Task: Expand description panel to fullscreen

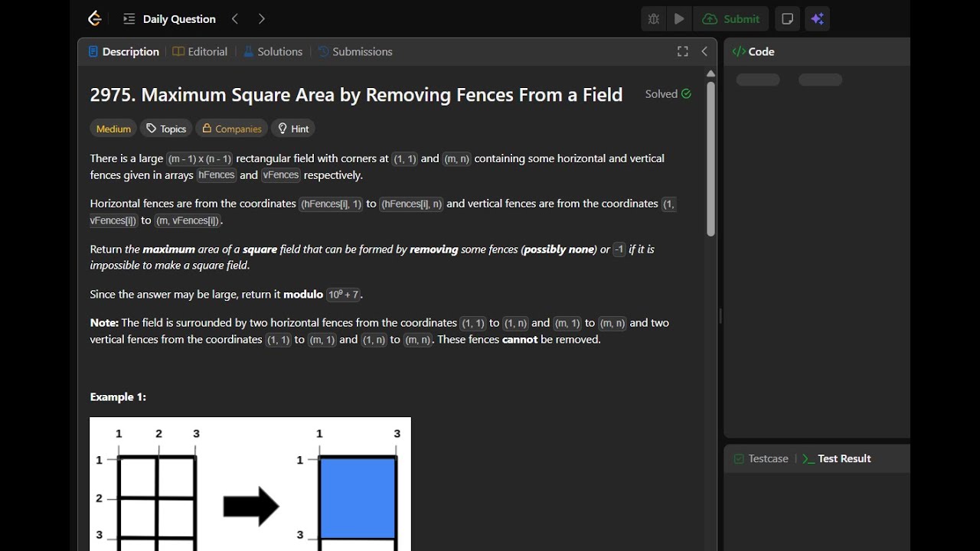Action: [682, 51]
